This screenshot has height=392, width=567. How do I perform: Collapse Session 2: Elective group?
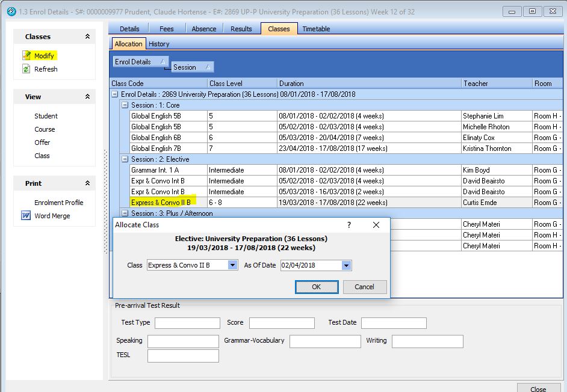click(125, 159)
